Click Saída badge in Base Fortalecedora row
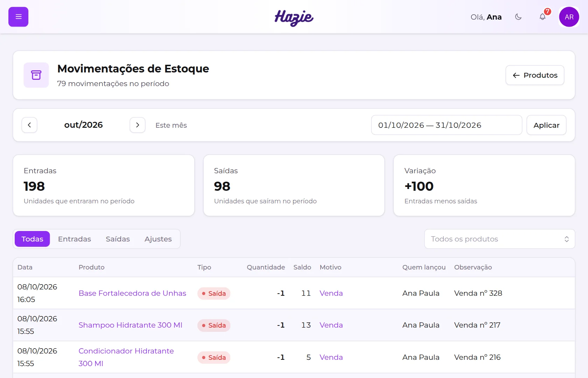This screenshot has width=588, height=378. [214, 293]
